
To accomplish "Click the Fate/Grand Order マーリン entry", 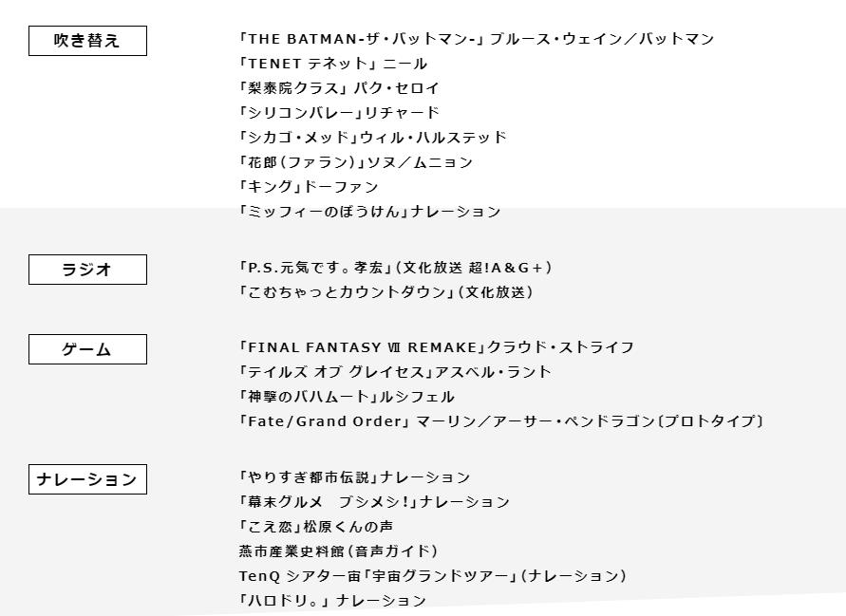I will (x=500, y=421).
